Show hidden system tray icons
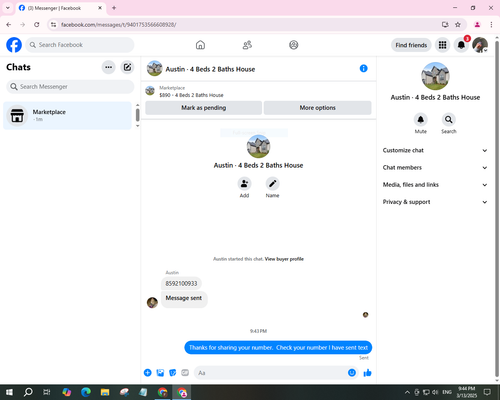Image resolution: width=500 pixels, height=400 pixels. 407,392
